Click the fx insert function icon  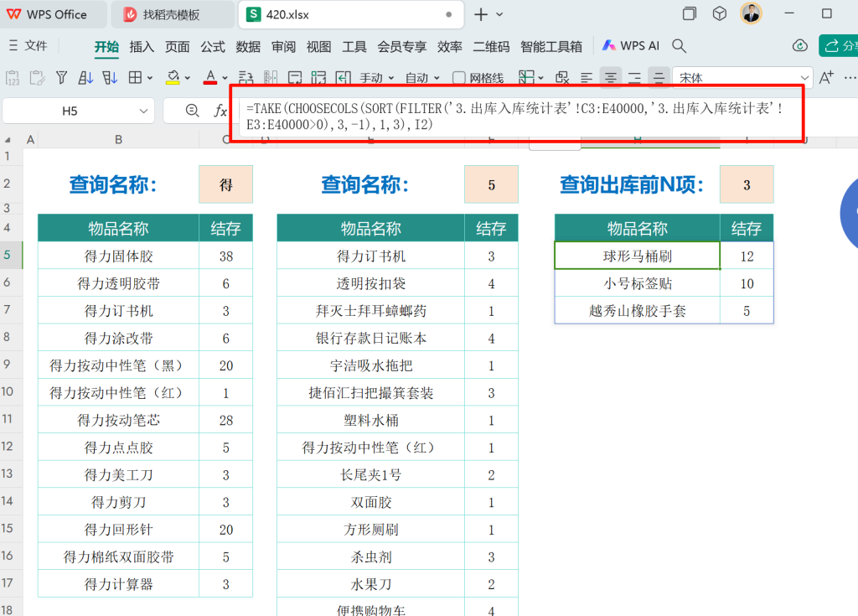(x=220, y=111)
